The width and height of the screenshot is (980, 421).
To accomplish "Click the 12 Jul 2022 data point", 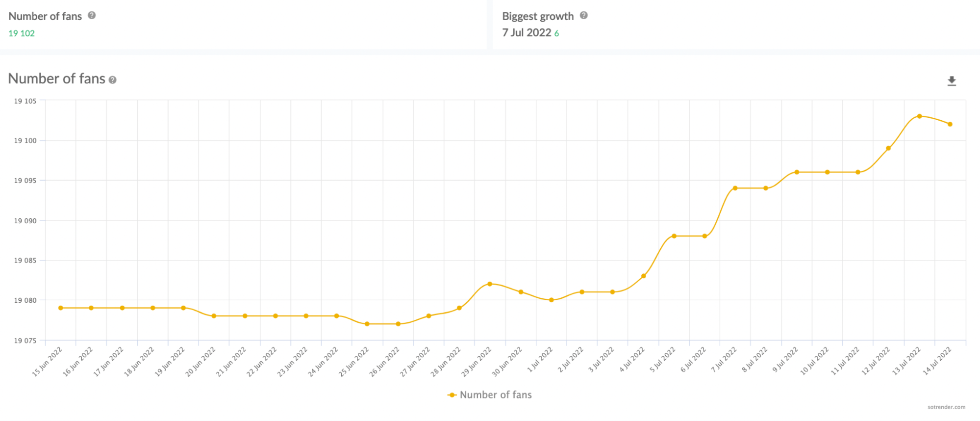I will click(x=888, y=148).
